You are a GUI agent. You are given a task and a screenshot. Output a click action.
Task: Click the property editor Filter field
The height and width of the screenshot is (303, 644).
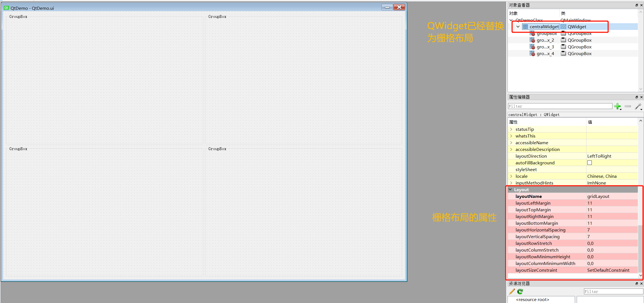[560, 106]
